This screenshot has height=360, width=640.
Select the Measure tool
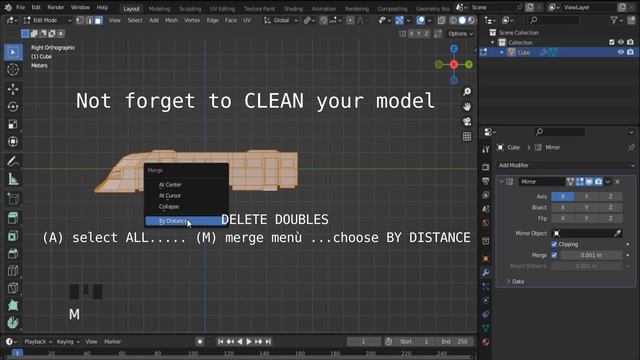(x=13, y=179)
